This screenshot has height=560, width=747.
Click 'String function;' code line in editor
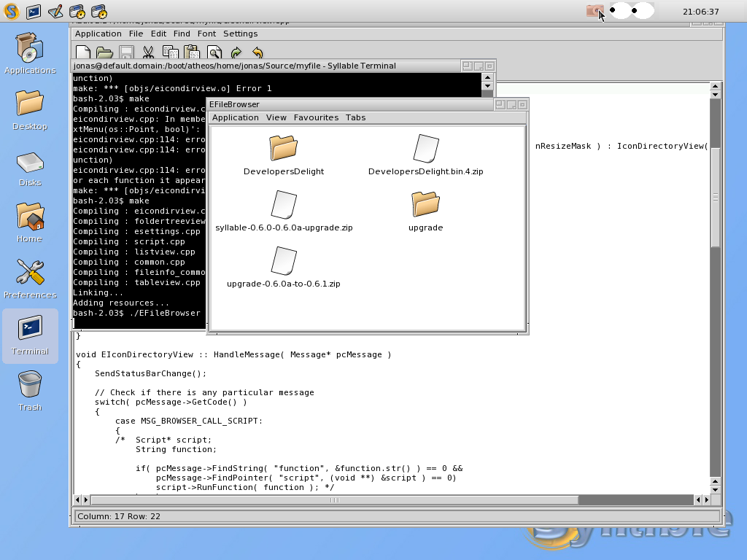point(176,449)
